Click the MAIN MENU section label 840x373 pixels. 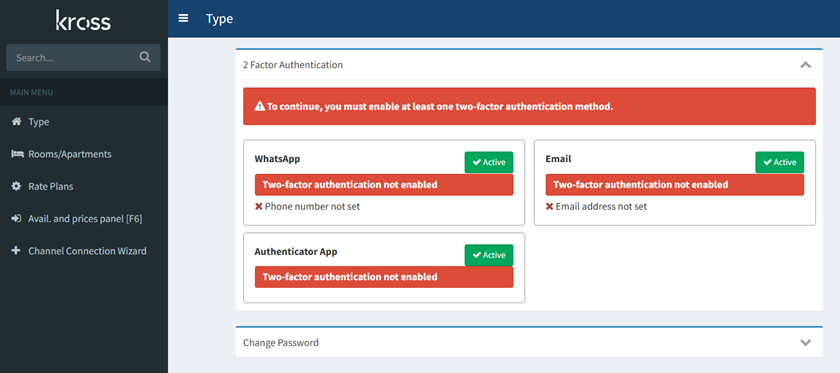pos(31,93)
